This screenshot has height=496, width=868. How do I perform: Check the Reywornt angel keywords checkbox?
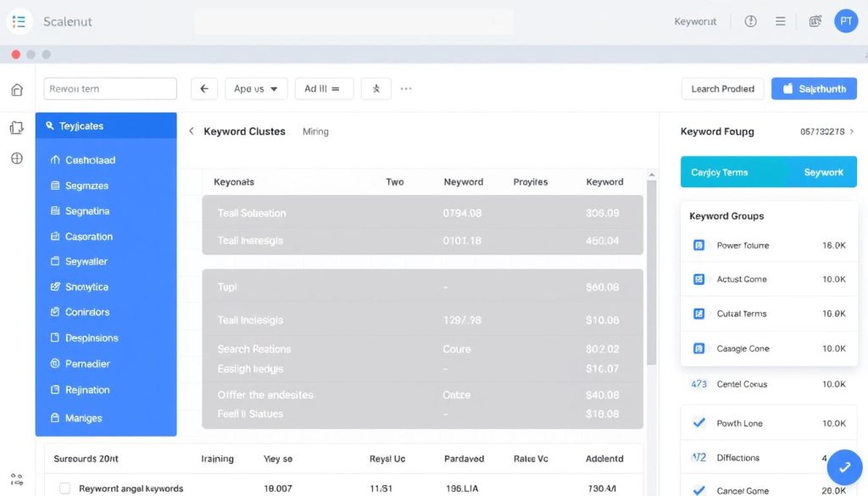coord(64,488)
